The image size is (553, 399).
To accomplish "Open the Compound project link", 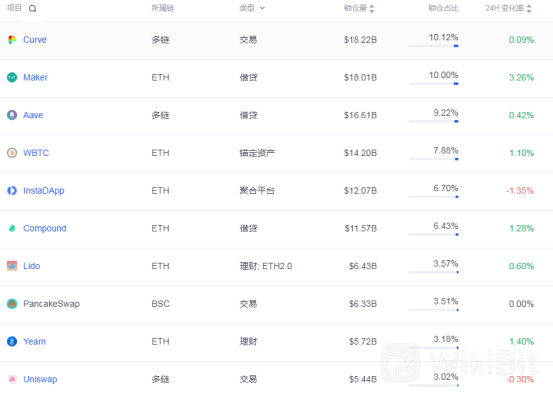I will (x=45, y=228).
